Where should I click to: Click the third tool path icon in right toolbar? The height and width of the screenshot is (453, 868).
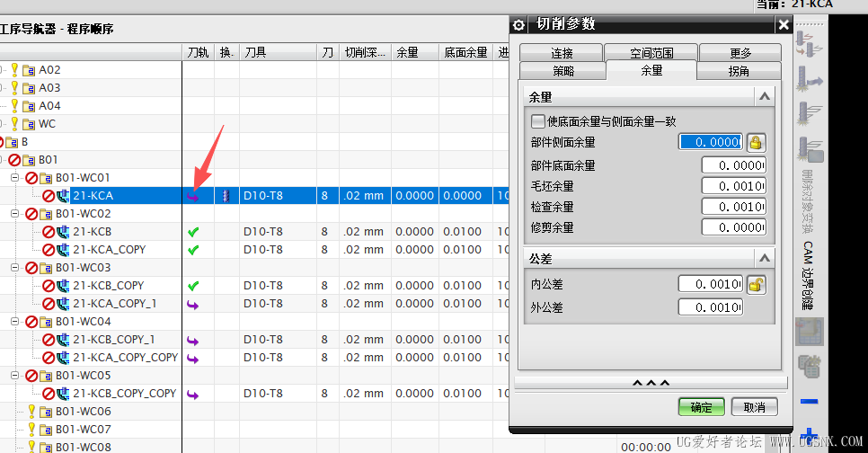(x=810, y=113)
